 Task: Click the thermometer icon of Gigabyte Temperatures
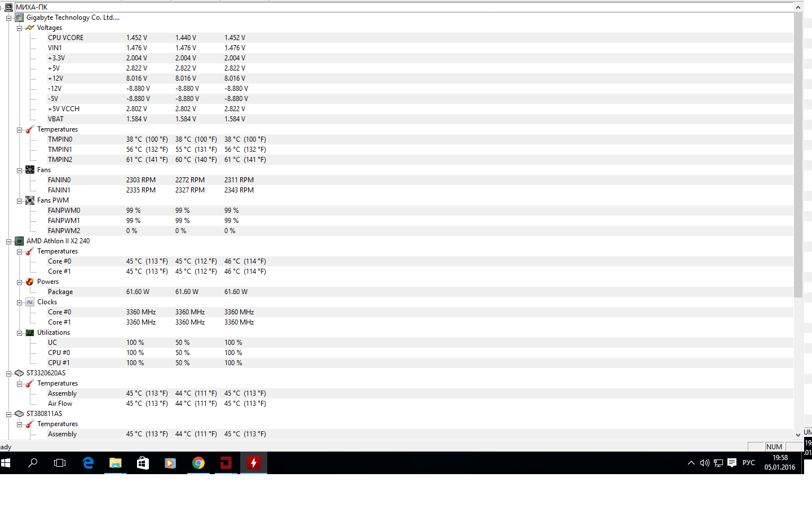(x=30, y=129)
